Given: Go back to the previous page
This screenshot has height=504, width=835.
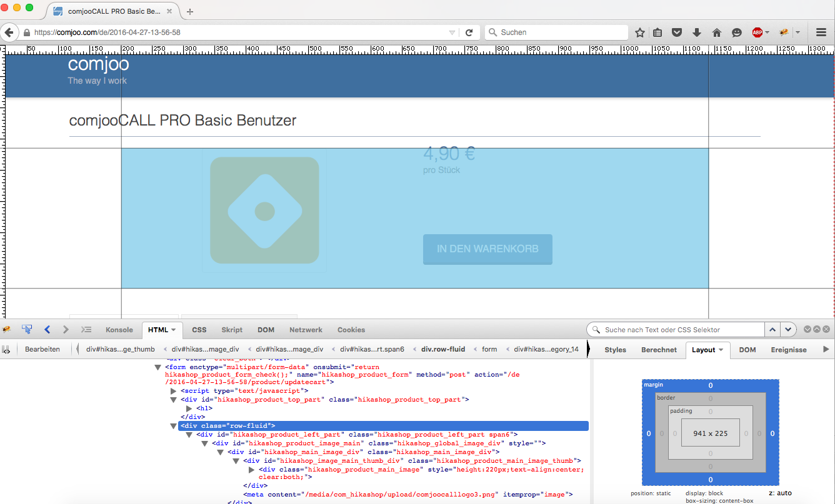Looking at the screenshot, I should pyautogui.click(x=9, y=32).
